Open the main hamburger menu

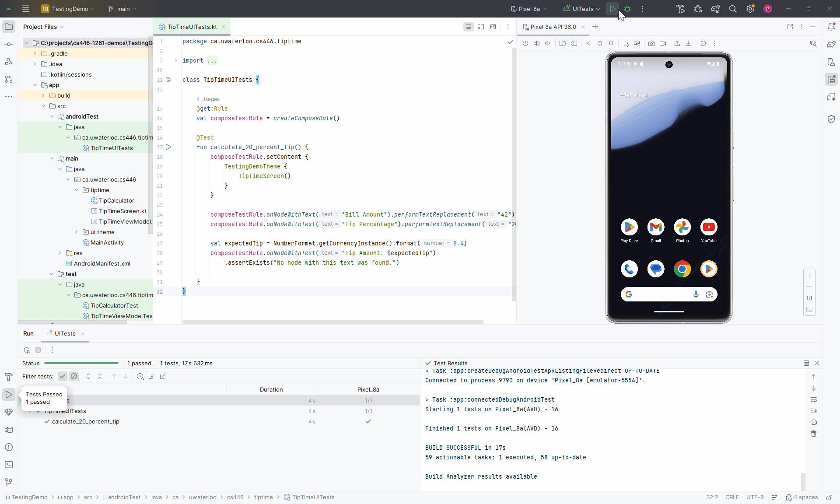click(x=25, y=9)
